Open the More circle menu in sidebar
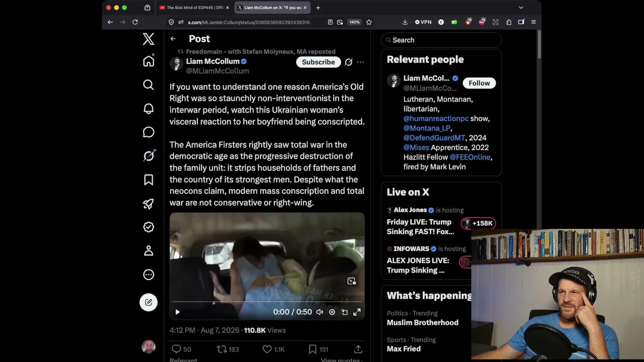The image size is (644, 362). click(x=148, y=275)
